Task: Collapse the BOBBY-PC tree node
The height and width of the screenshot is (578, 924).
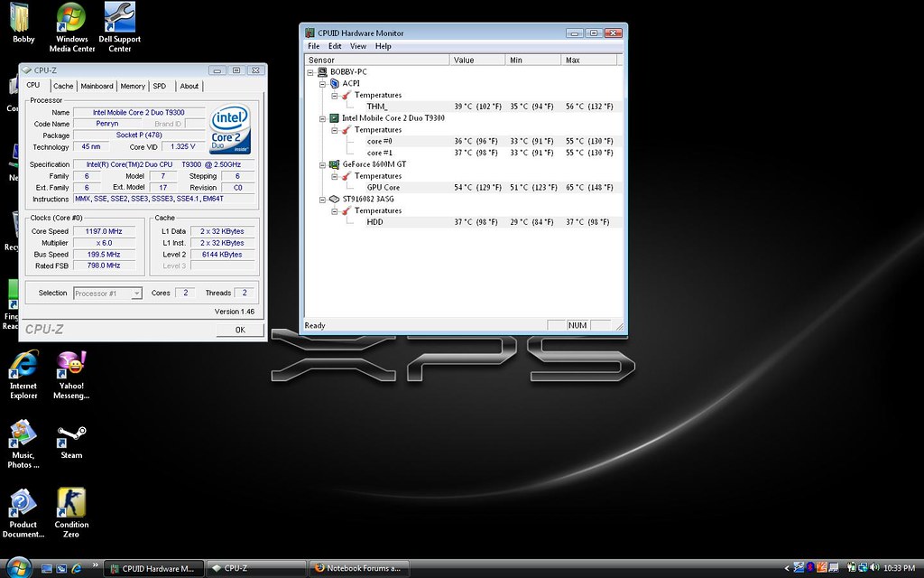Action: tap(310, 72)
